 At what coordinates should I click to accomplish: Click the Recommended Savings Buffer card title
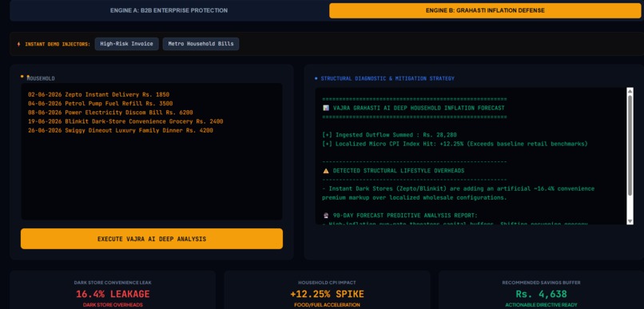pos(541,283)
